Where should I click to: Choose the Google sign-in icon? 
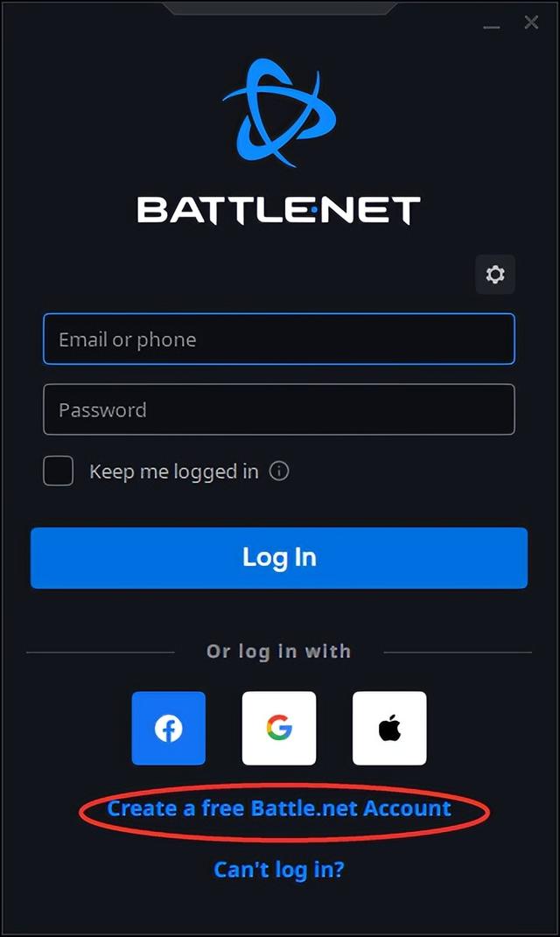click(279, 728)
